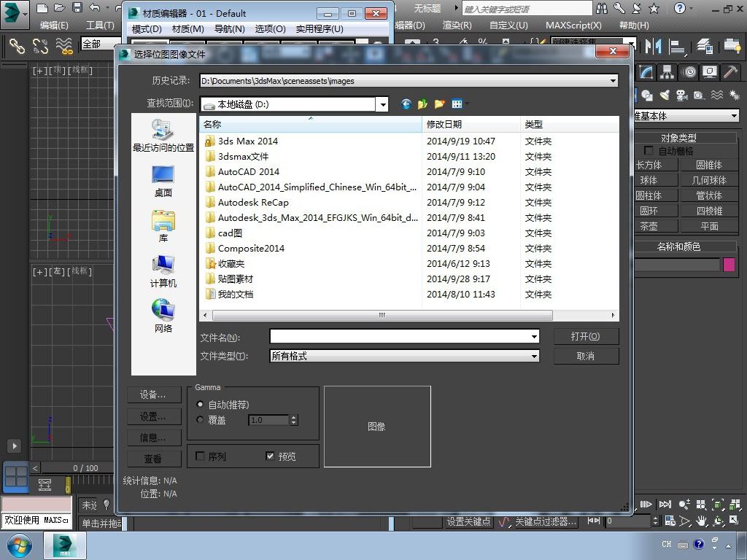Viewport: 747px width, 560px height.
Task: Select the Cameras category icon
Action: [x=682, y=96]
